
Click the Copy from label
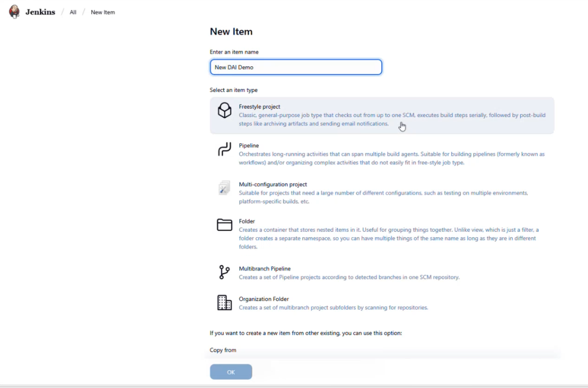223,350
